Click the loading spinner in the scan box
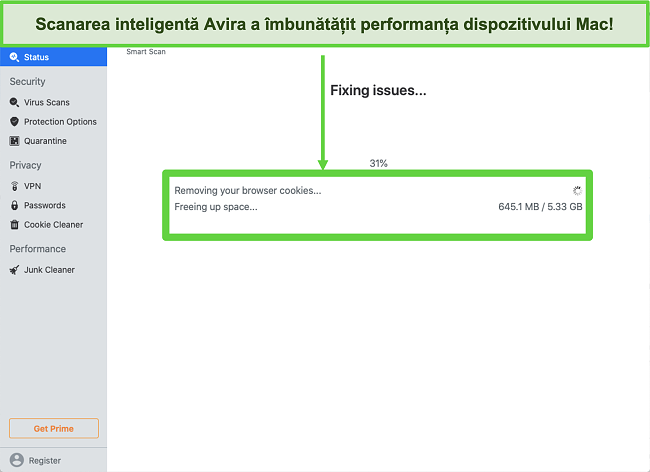The height and width of the screenshot is (472, 650). point(577,190)
